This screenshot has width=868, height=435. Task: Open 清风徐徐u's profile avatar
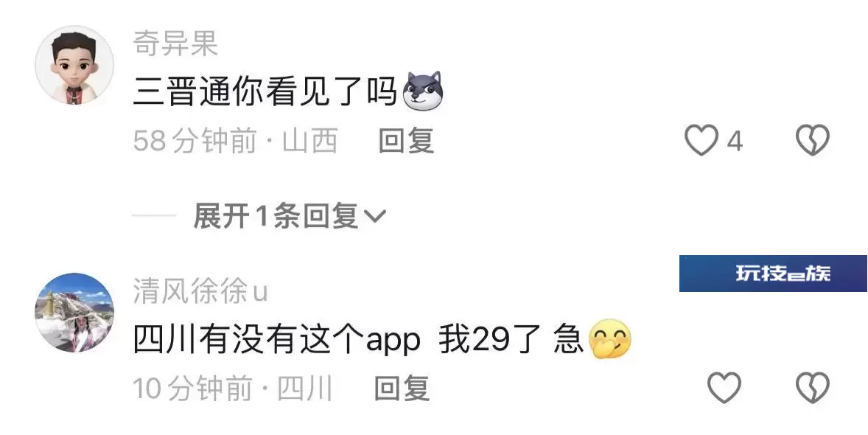[74, 312]
